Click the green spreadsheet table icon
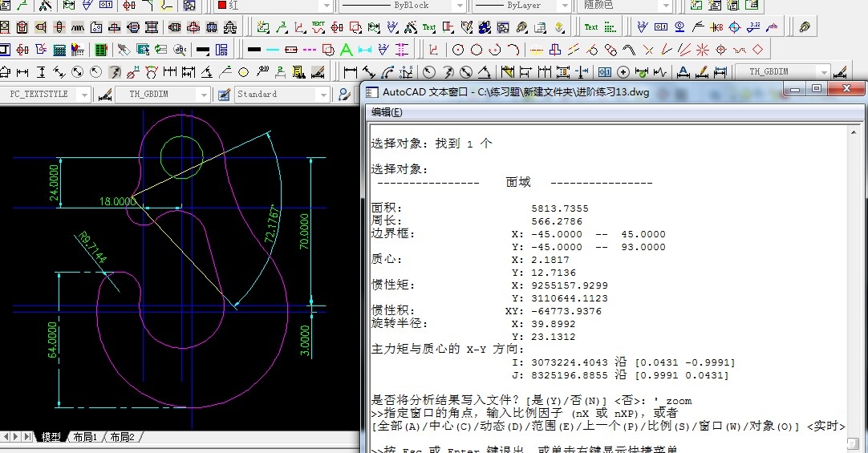Image resolution: width=868 pixels, height=453 pixels. [x=101, y=50]
